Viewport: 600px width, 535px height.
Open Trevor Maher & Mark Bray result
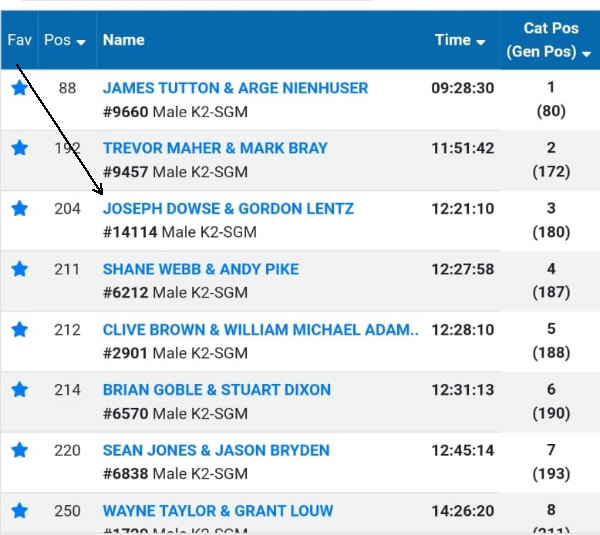215,148
